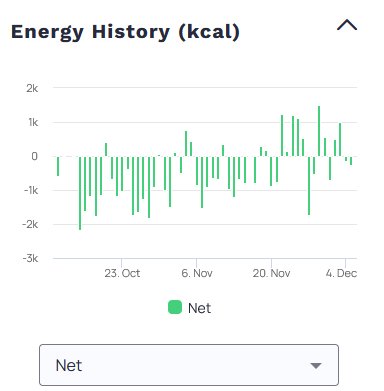Click the 0 y-axis label
This screenshot has height=391, width=384.
pyautogui.click(x=34, y=156)
